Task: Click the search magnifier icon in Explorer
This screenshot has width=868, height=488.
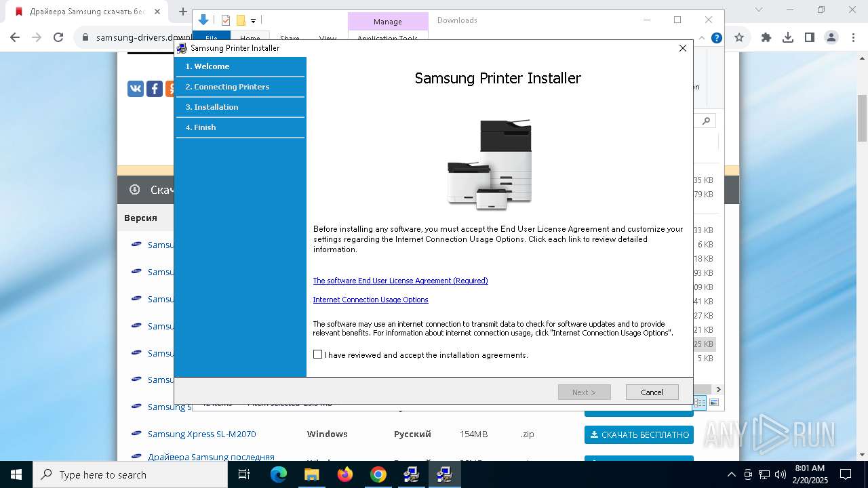Action: (706, 121)
